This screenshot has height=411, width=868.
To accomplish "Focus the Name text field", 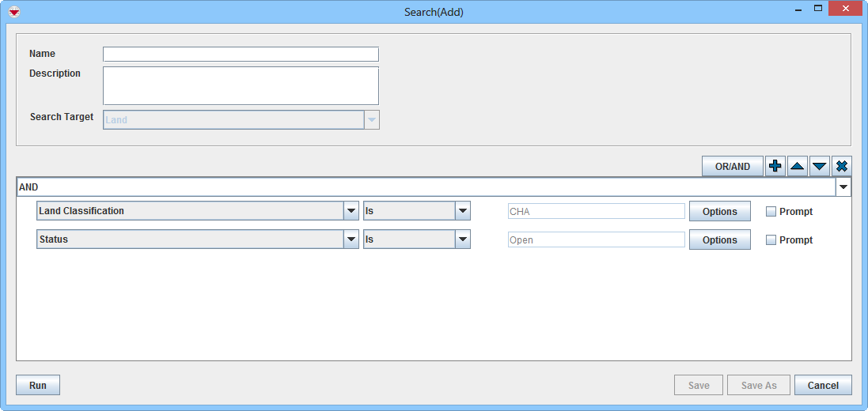I will pyautogui.click(x=241, y=55).
